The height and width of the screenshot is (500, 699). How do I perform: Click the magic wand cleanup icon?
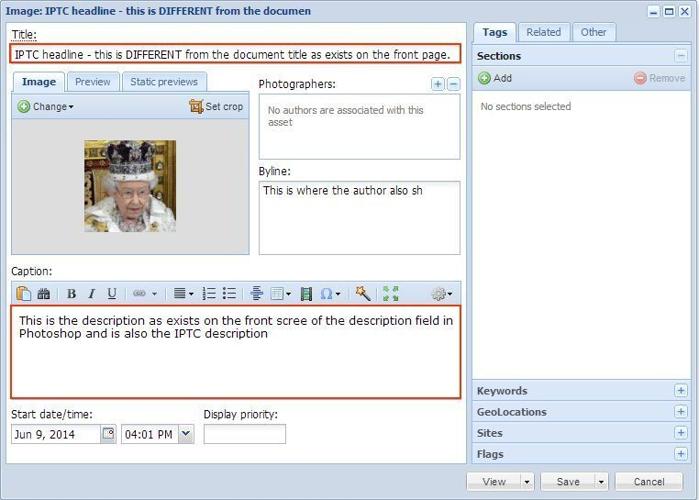coord(362,294)
